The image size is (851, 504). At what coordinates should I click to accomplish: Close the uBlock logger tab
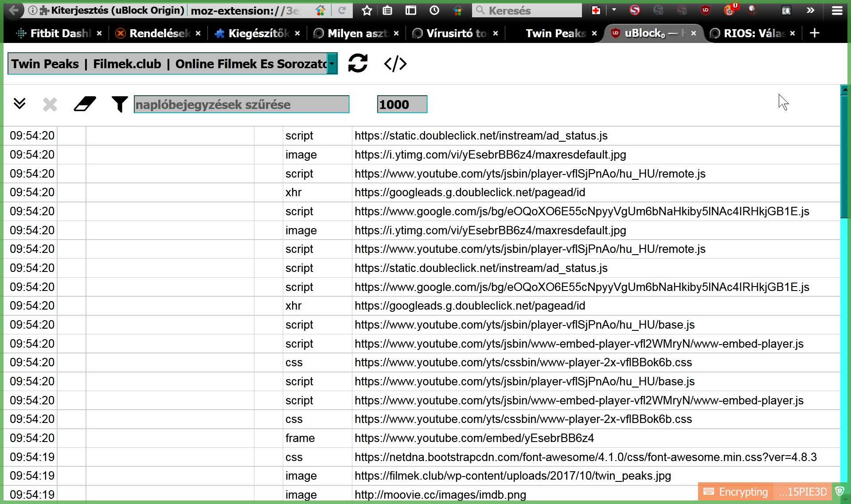[x=694, y=33]
